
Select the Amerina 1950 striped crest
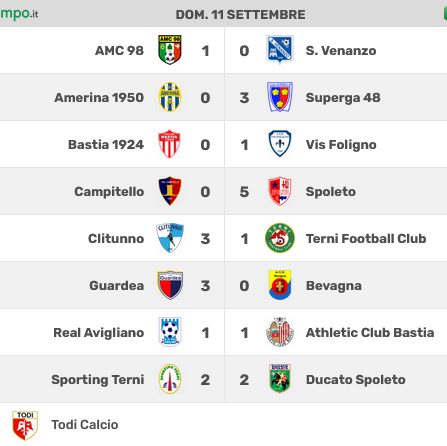pyautogui.click(x=170, y=97)
